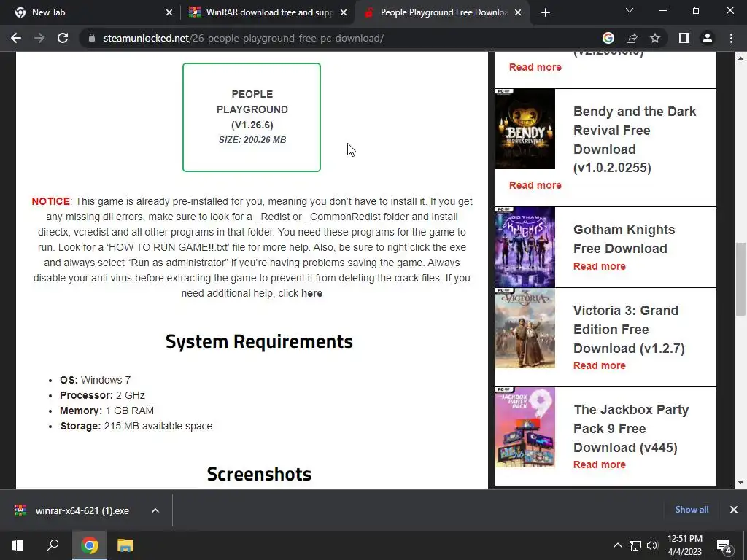
Task: Click the address bar URL
Action: coord(244,38)
